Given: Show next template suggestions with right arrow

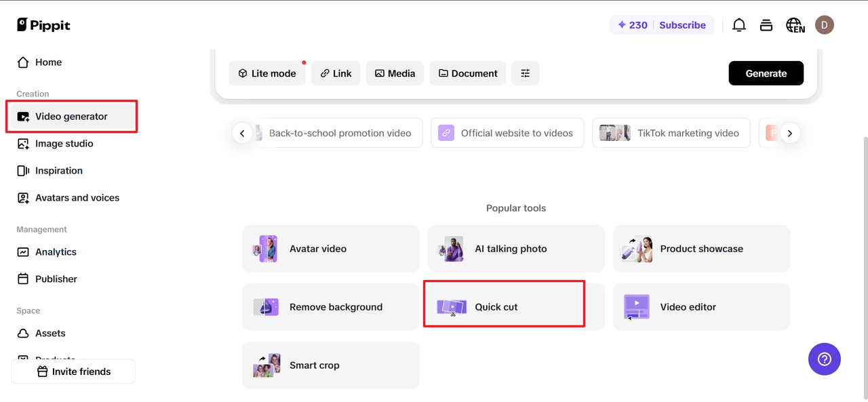Looking at the screenshot, I should (x=789, y=133).
